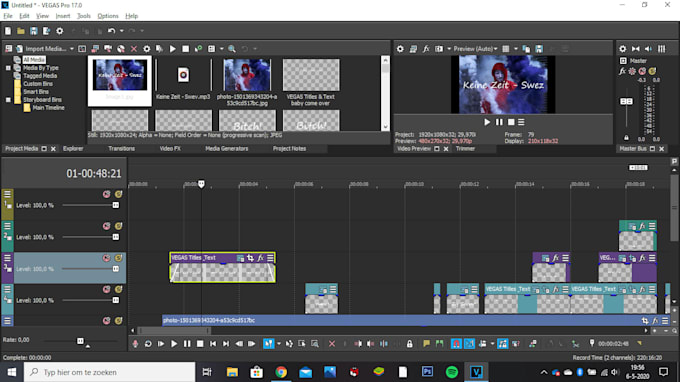Select the All Media bin

coord(34,60)
